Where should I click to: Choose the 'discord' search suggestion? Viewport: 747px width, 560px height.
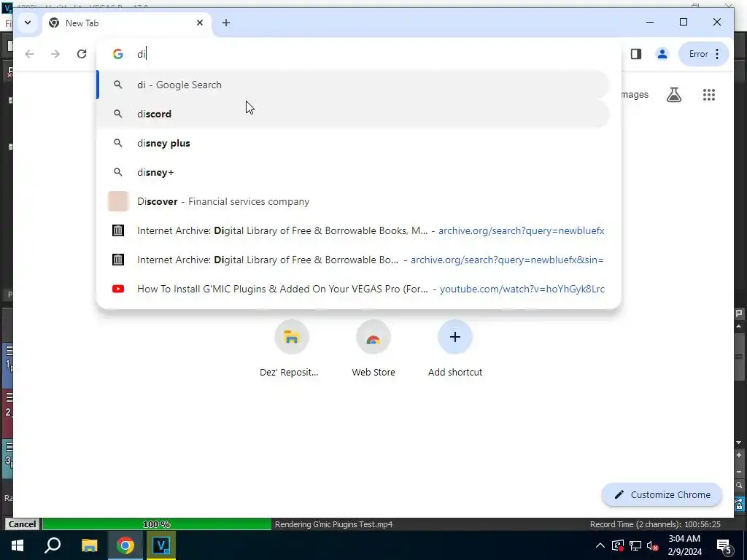[x=354, y=114]
